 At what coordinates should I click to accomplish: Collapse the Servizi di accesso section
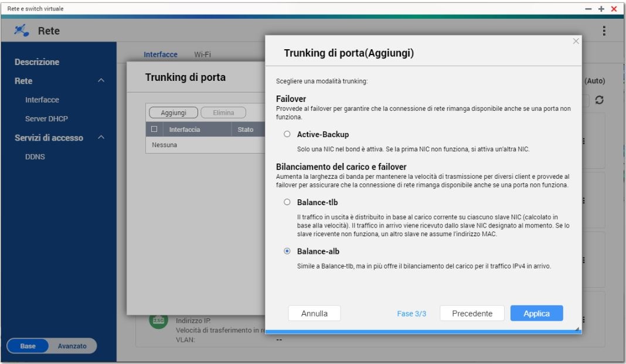(101, 138)
